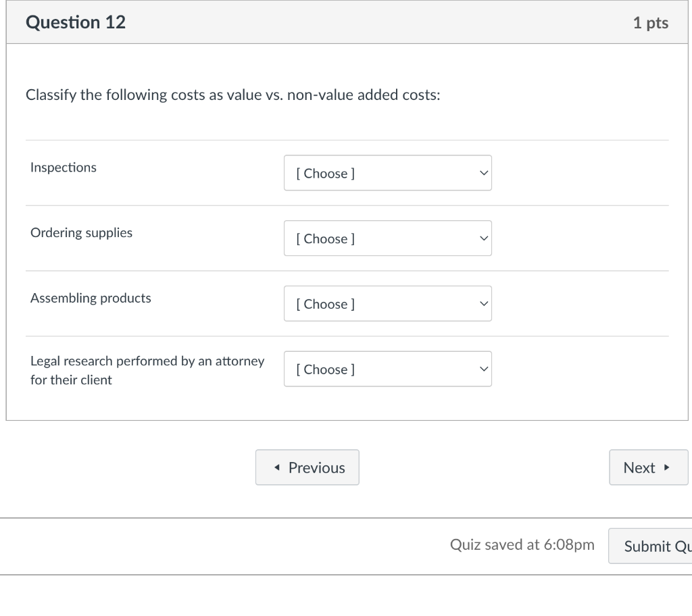Click the chevron arrow in the Assembling products dropdown
The width and height of the screenshot is (692, 616).
pyautogui.click(x=483, y=304)
